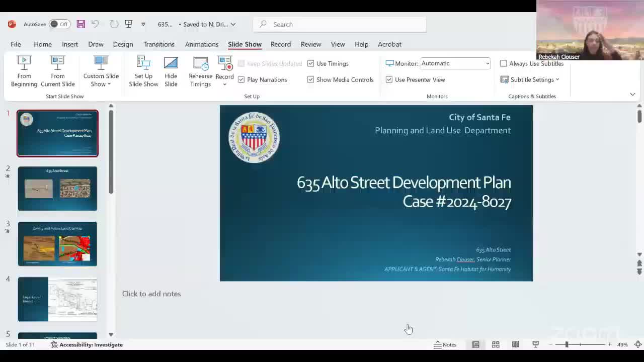Open the Review tab
Screen dimensions: 644x362
(311, 44)
